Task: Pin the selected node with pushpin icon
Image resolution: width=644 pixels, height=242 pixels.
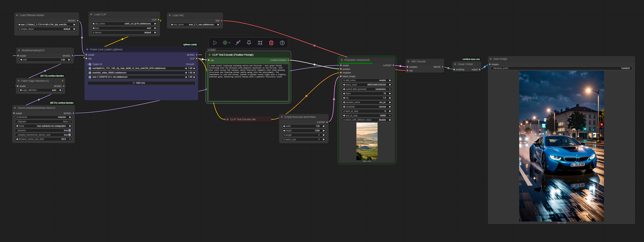Action: (x=249, y=43)
